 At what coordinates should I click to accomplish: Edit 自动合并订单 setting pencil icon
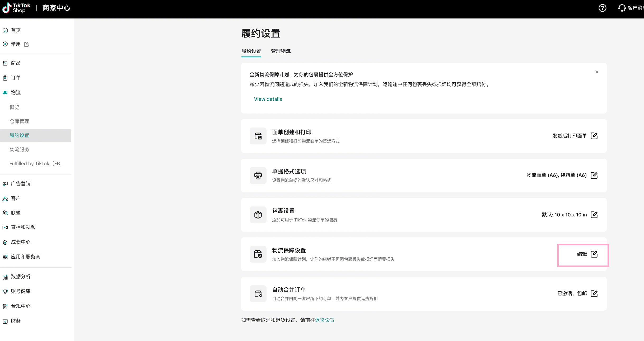pyautogui.click(x=594, y=293)
